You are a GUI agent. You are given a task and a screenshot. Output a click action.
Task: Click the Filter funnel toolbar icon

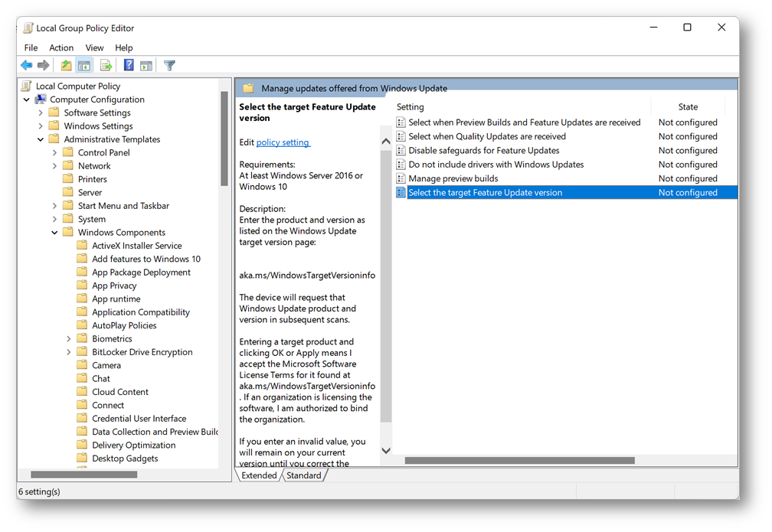(170, 66)
